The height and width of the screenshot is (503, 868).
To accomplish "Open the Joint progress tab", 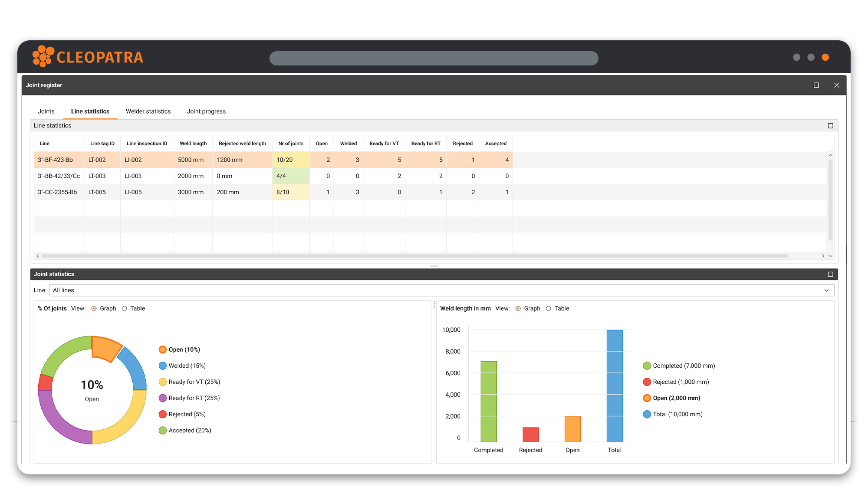I will coord(206,111).
